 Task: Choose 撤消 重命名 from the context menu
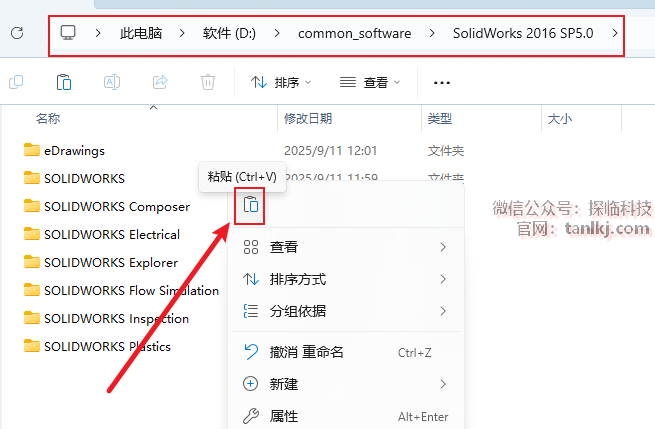[x=345, y=352]
